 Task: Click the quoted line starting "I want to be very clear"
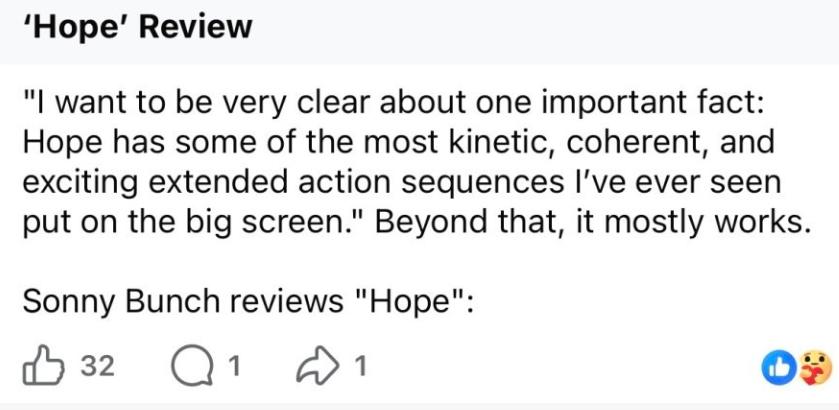pos(393,102)
